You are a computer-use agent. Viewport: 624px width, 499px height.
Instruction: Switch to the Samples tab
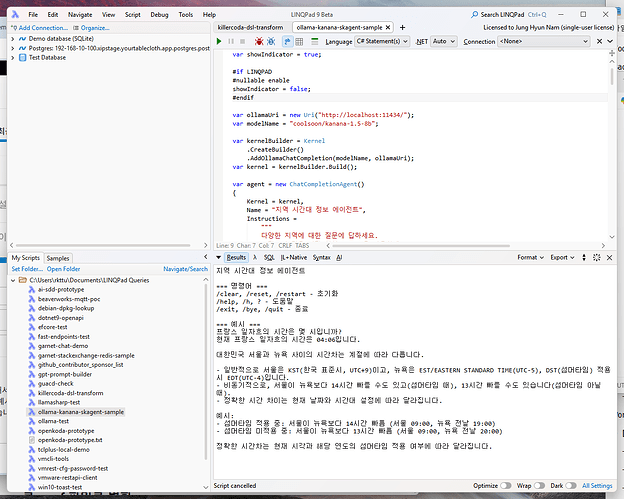(x=58, y=258)
